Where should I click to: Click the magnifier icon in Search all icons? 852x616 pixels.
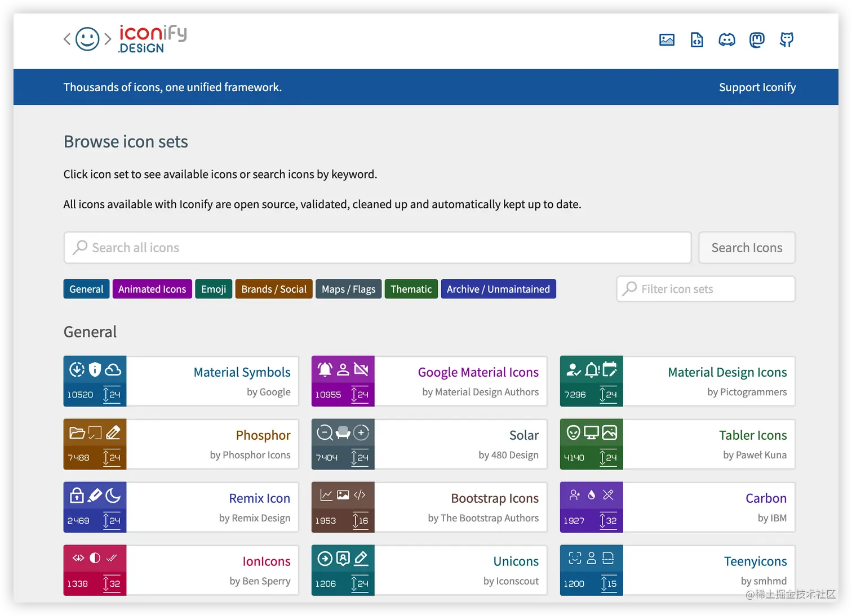click(x=80, y=248)
